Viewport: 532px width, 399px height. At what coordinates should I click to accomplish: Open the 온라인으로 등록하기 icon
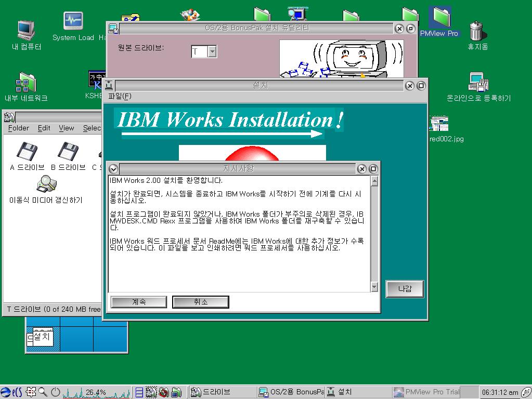coord(478,87)
